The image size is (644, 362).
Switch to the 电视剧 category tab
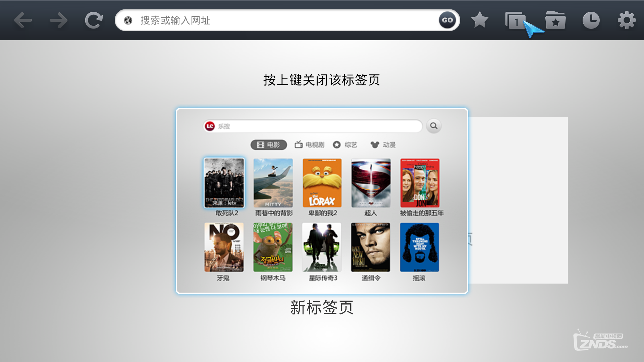[309, 145]
